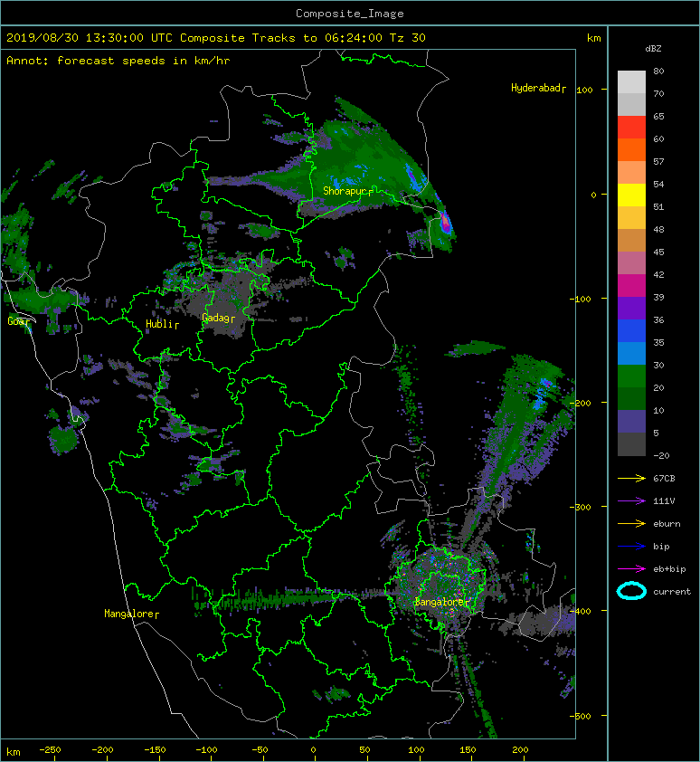The height and width of the screenshot is (762, 700).
Task: Select the horizontal axis 200 tick label
Action: click(x=520, y=750)
